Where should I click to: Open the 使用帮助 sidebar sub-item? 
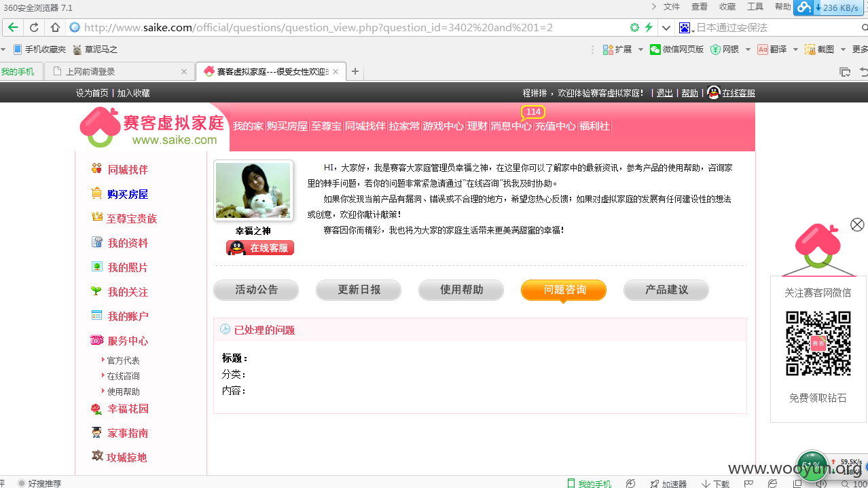click(123, 392)
